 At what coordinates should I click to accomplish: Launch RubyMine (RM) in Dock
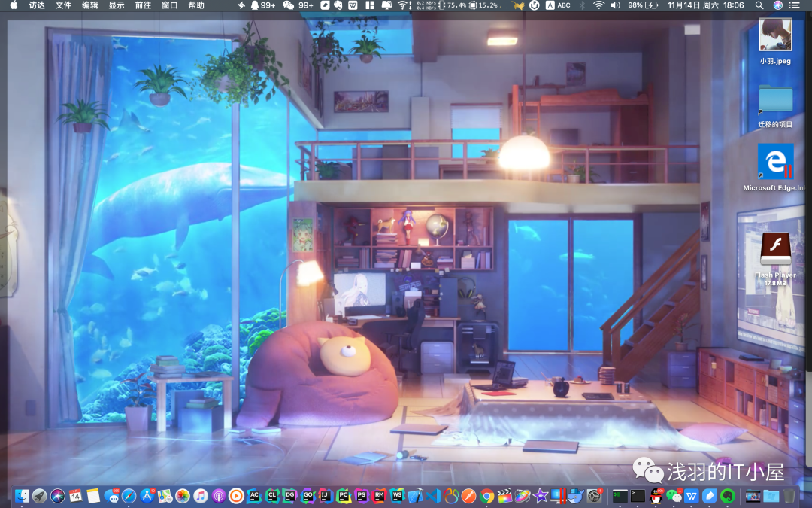(x=380, y=496)
